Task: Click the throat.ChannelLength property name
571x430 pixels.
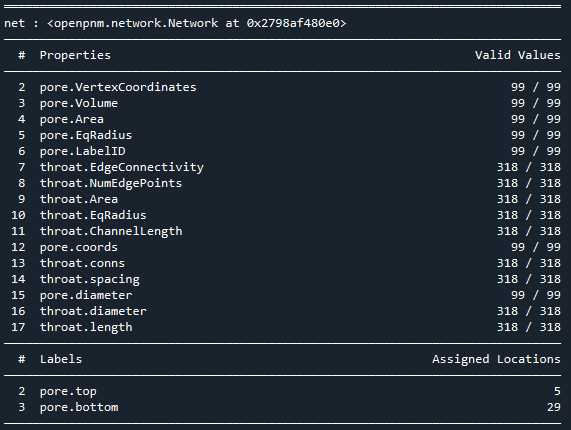Action: pos(111,231)
